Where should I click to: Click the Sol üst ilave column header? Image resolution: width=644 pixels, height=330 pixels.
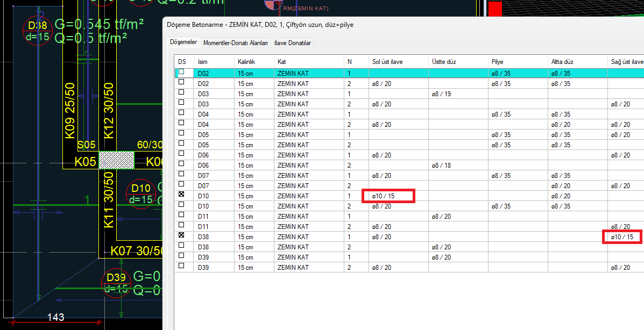pyautogui.click(x=398, y=62)
